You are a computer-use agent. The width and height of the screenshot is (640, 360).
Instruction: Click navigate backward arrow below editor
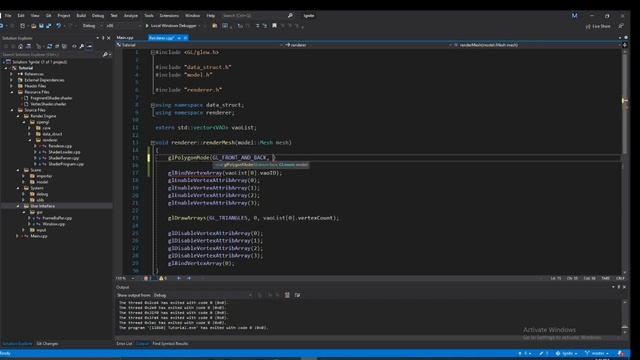[x=179, y=278]
